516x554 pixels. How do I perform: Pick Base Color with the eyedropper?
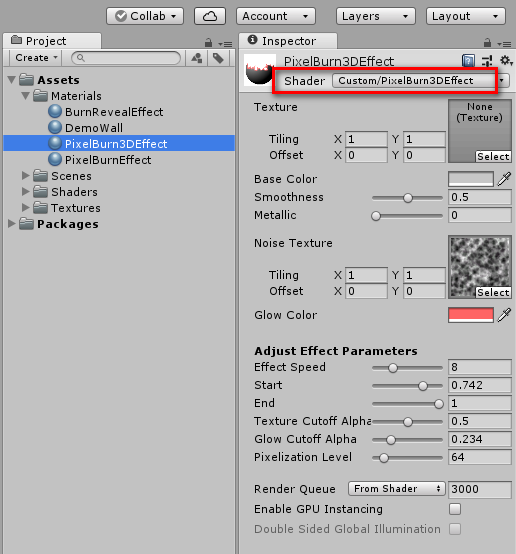tap(504, 179)
